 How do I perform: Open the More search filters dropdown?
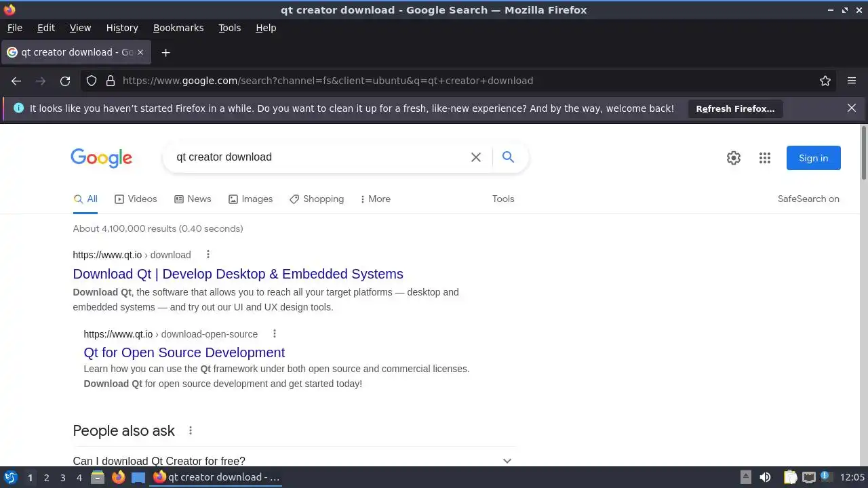click(375, 199)
